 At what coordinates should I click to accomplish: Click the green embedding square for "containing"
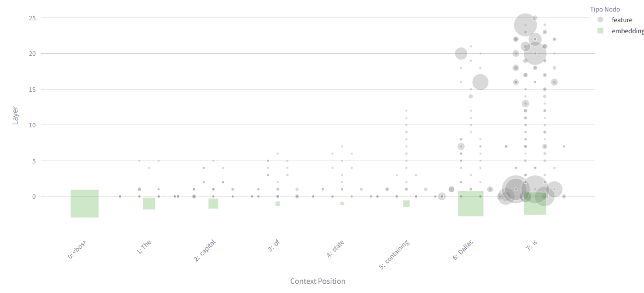point(406,203)
